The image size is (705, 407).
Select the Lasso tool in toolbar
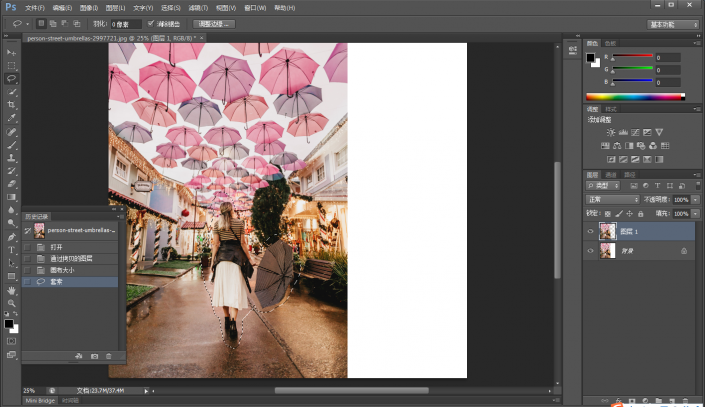tap(11, 79)
